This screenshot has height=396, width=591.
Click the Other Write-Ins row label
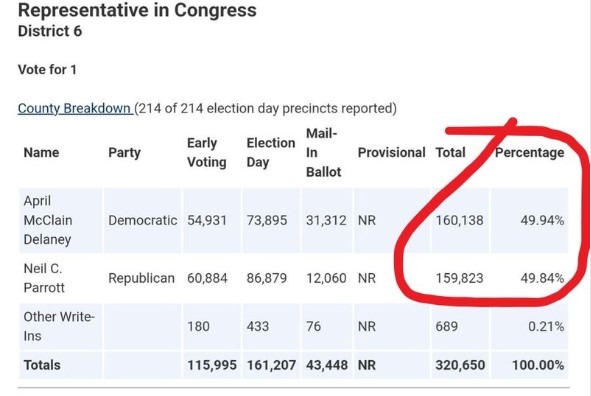pos(59,326)
